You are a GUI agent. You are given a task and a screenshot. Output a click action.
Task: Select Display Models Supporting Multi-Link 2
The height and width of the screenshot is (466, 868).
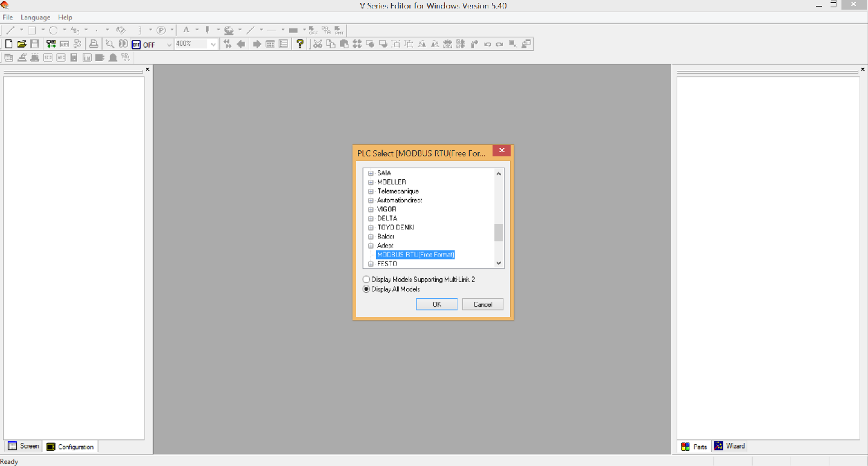coord(366,279)
